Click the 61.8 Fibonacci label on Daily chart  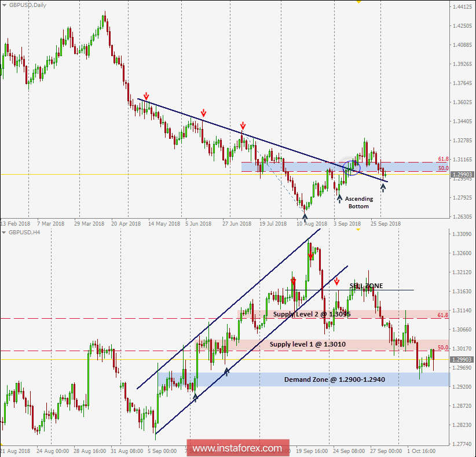pyautogui.click(x=443, y=159)
